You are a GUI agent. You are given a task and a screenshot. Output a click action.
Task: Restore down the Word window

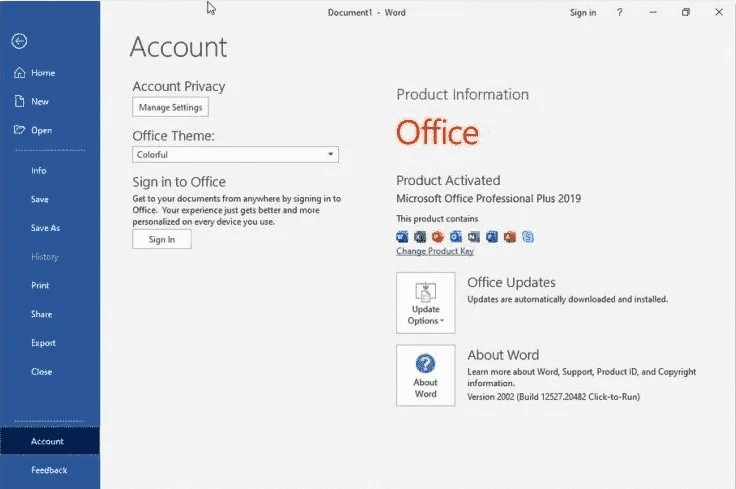[x=686, y=13]
